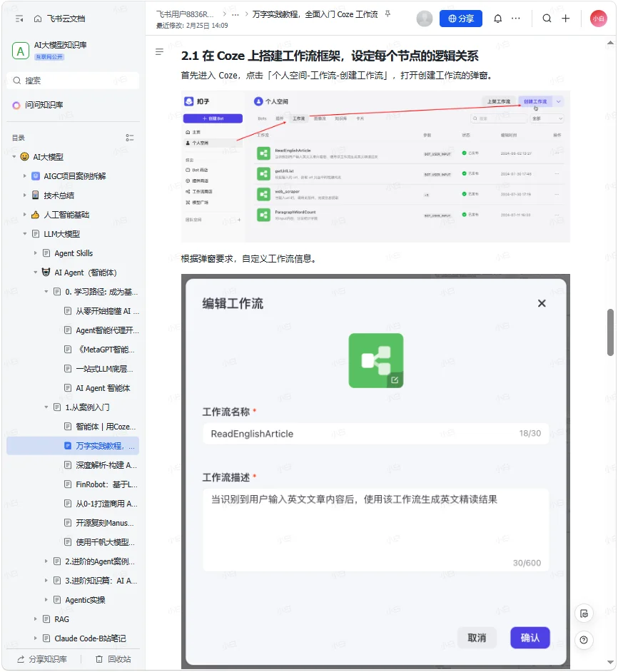The image size is (618, 672).
Task: Click scroll-down arrow at the bottom of the scrollbar
Action: tap(611, 663)
